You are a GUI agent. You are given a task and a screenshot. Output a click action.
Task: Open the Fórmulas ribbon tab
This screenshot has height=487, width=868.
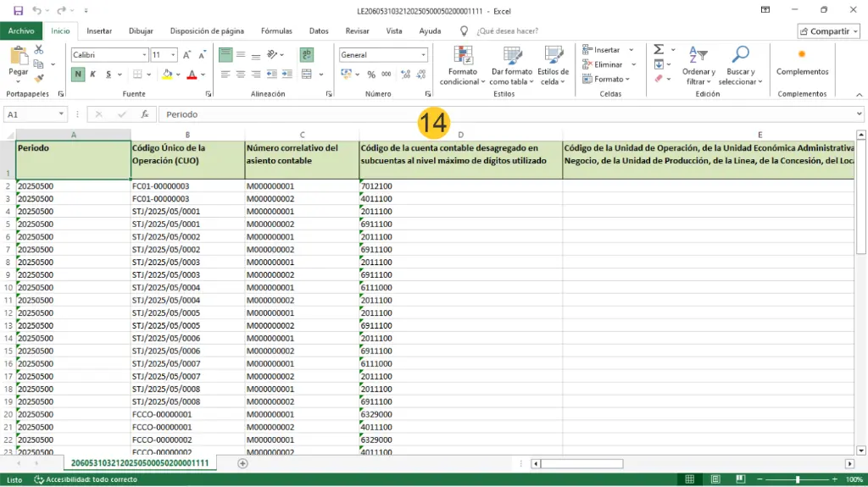pos(276,30)
